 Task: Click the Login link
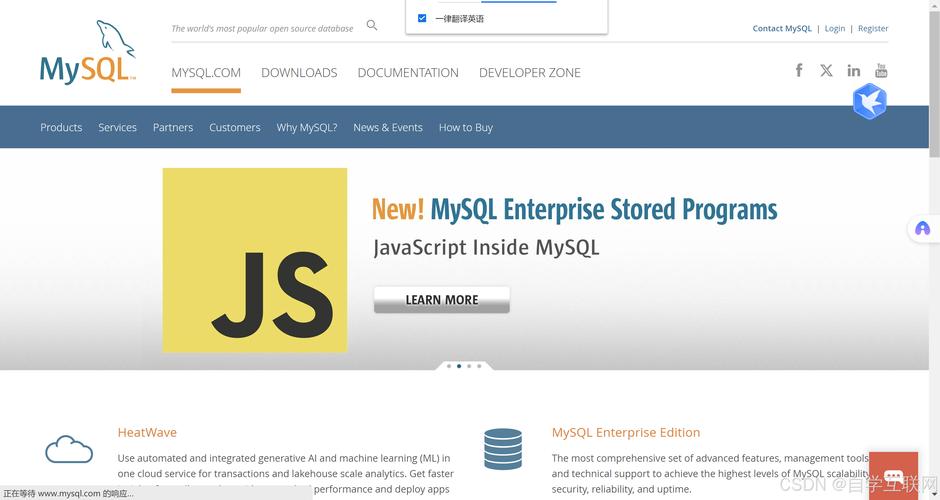(x=834, y=28)
